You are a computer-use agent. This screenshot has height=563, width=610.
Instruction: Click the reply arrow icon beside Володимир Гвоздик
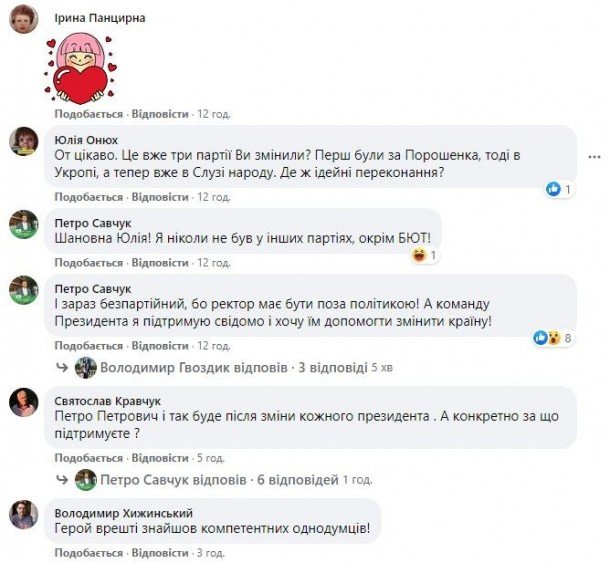point(63,367)
